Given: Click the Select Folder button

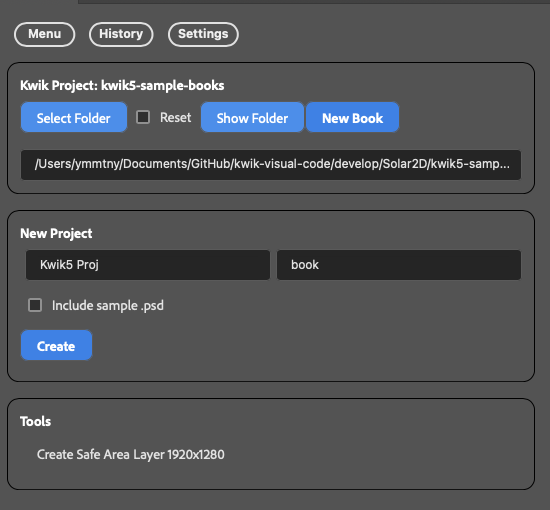Looking at the screenshot, I should pos(74,118).
